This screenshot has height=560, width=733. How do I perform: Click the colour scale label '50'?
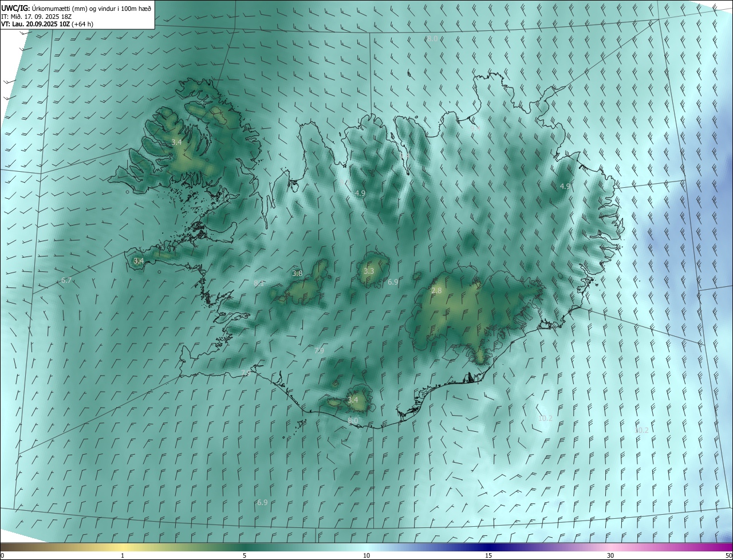[x=728, y=555]
